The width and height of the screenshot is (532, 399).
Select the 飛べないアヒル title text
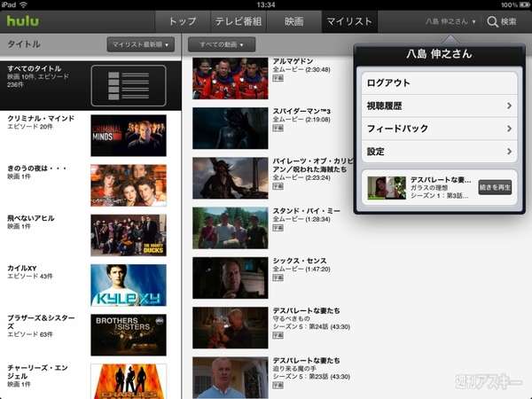click(31, 218)
